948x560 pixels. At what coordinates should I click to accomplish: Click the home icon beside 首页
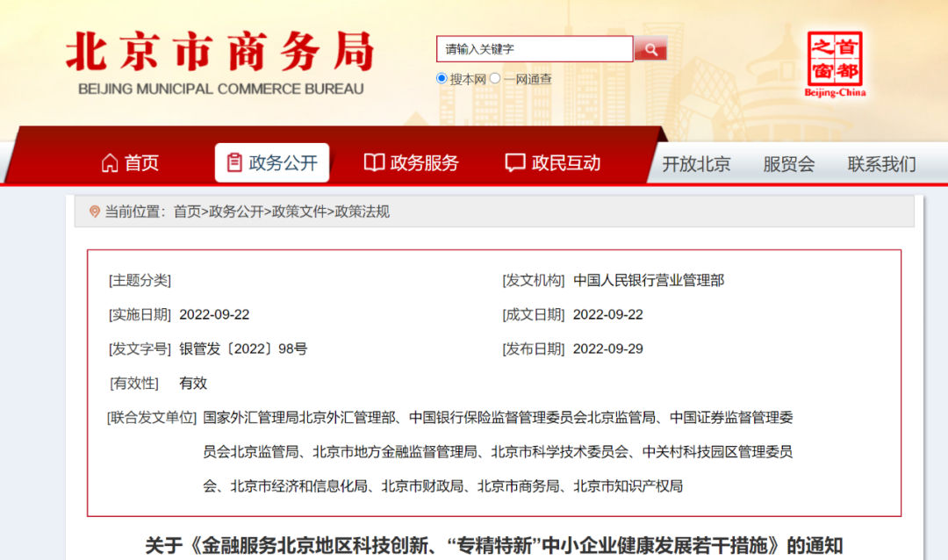110,162
